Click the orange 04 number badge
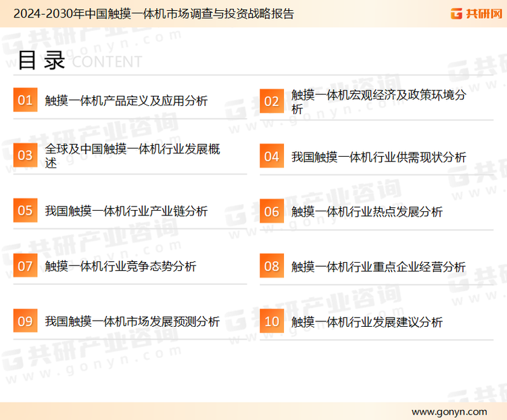Viewport: 507px width, 420px height. [272, 156]
